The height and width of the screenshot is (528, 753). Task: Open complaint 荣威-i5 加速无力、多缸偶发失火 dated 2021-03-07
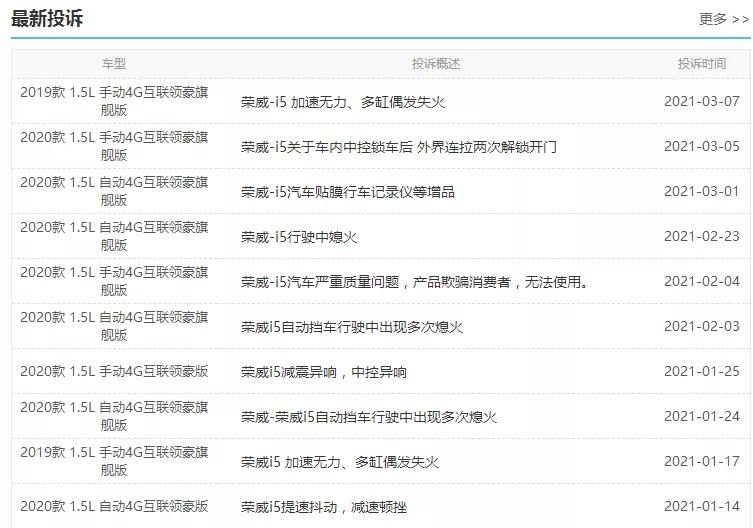click(x=343, y=102)
